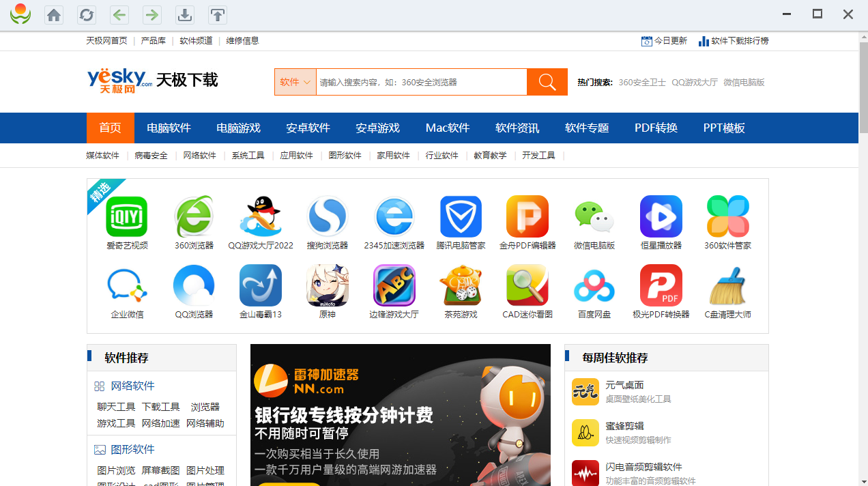Image resolution: width=868 pixels, height=486 pixels.
Task: Click the orange search magnifier button
Action: (547, 82)
